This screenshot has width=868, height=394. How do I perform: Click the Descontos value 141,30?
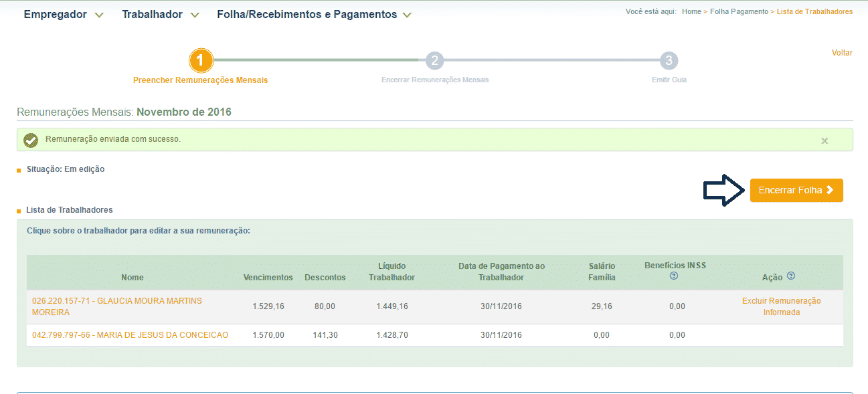click(x=325, y=335)
